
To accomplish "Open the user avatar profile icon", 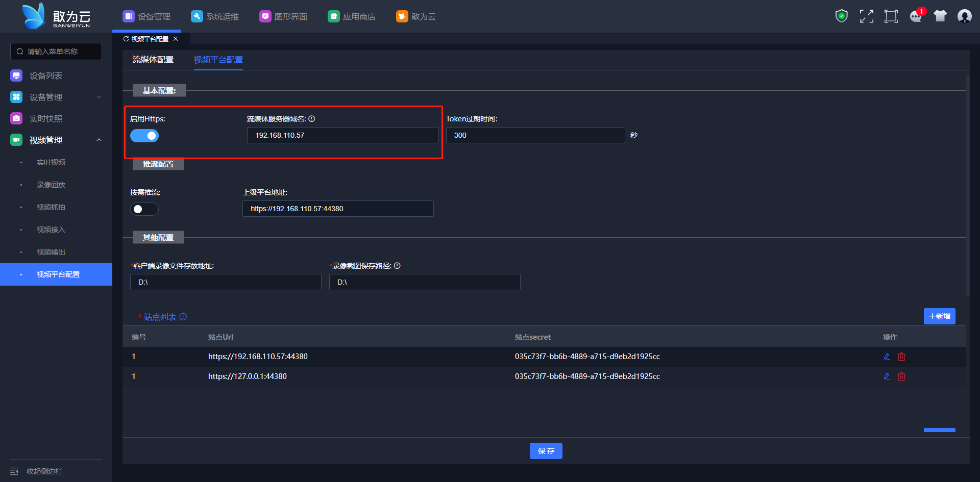I will tap(964, 16).
